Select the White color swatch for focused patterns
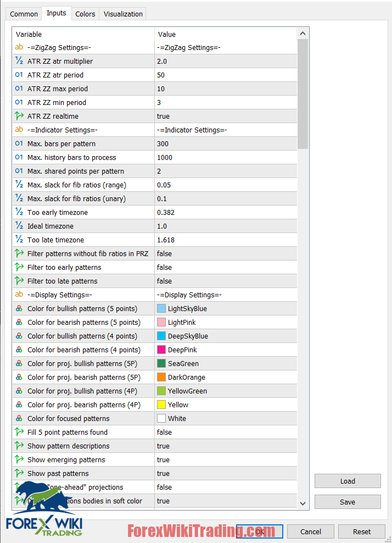Viewport: 392px width, 543px height. tap(161, 418)
